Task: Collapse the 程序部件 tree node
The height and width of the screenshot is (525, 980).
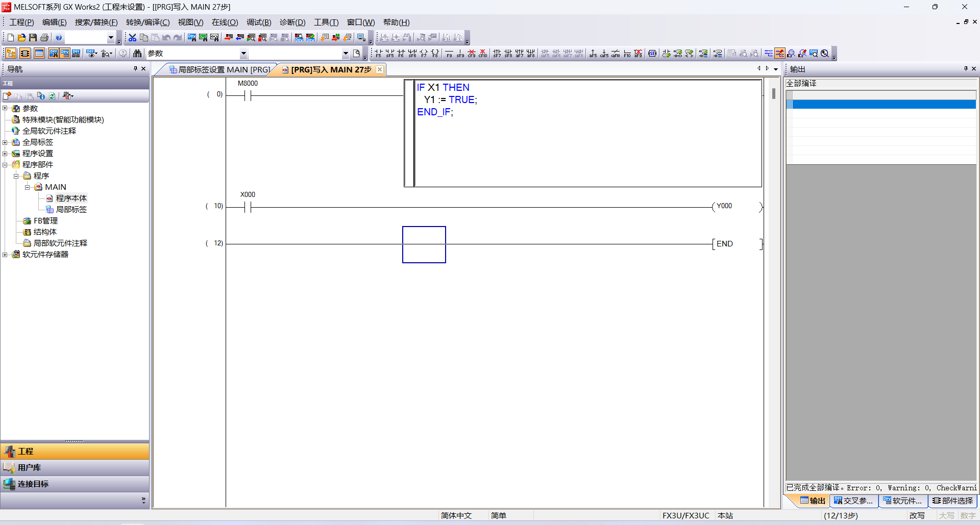Action: 5,164
